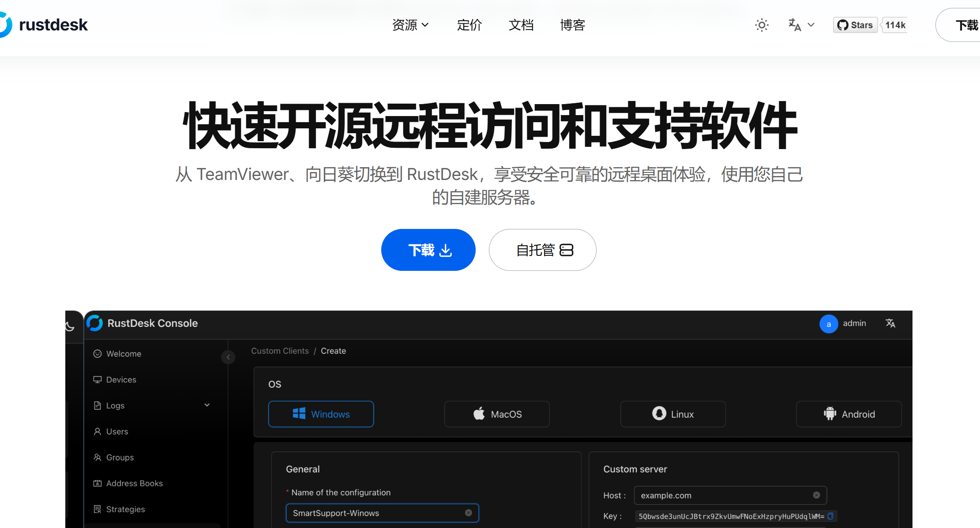
Task: Click the Custom Clients breadcrumb
Action: tap(280, 351)
